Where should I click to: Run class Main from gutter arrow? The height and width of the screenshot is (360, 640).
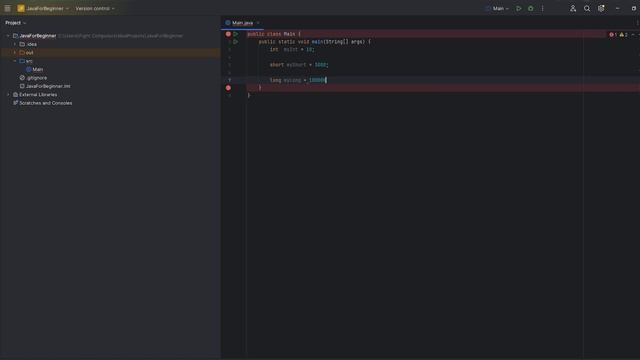coord(236,34)
